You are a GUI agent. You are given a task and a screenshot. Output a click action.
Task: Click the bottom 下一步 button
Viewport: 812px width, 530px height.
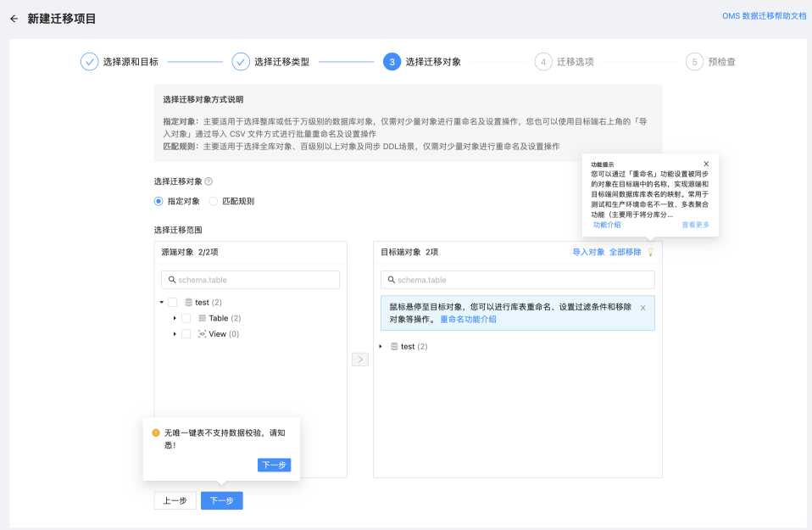(x=221, y=500)
